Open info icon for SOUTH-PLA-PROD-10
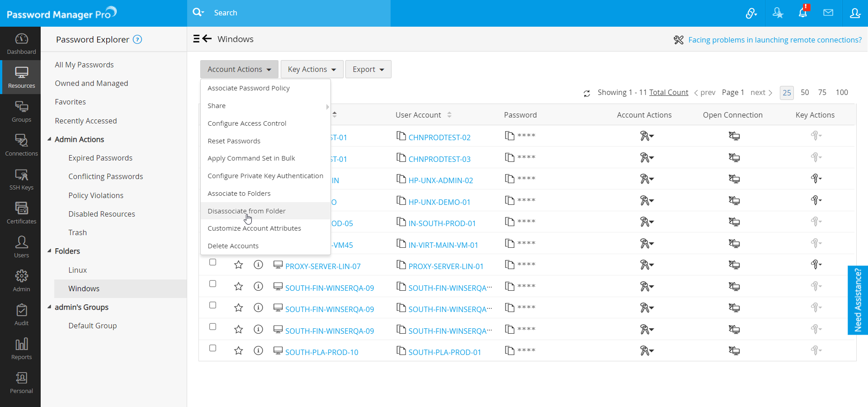The image size is (868, 407). [x=258, y=351]
